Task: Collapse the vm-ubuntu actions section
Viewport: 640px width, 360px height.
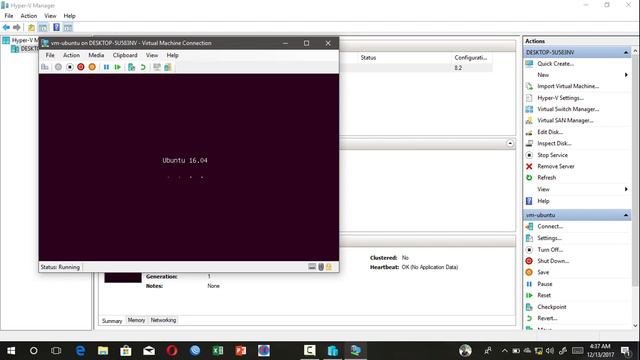Action: pos(626,215)
